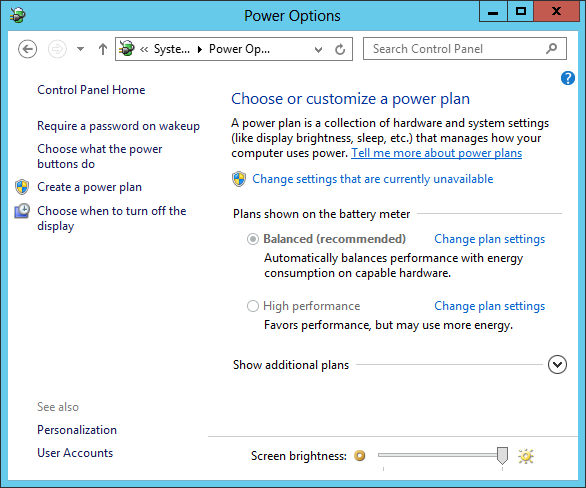Viewport: 586px width, 488px height.
Task: Open Require a password on wakeup
Action: coord(118,126)
